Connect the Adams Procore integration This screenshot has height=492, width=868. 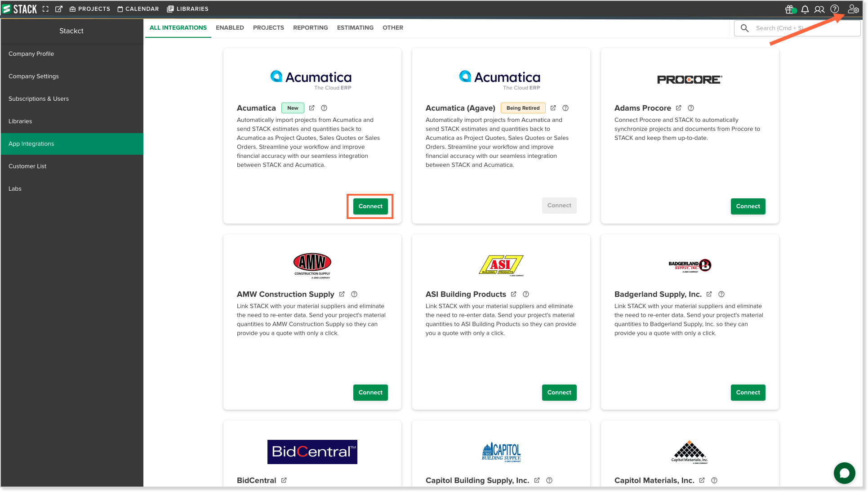coord(748,206)
